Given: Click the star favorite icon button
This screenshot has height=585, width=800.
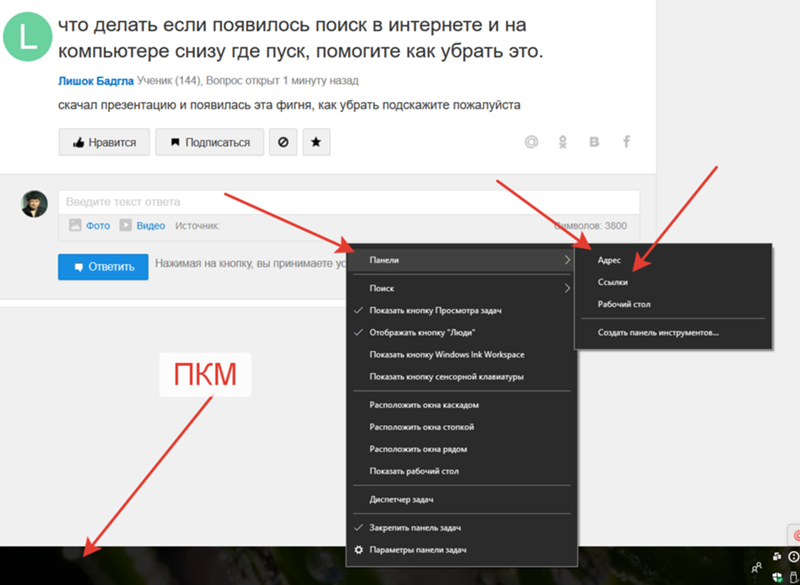Looking at the screenshot, I should [316, 142].
